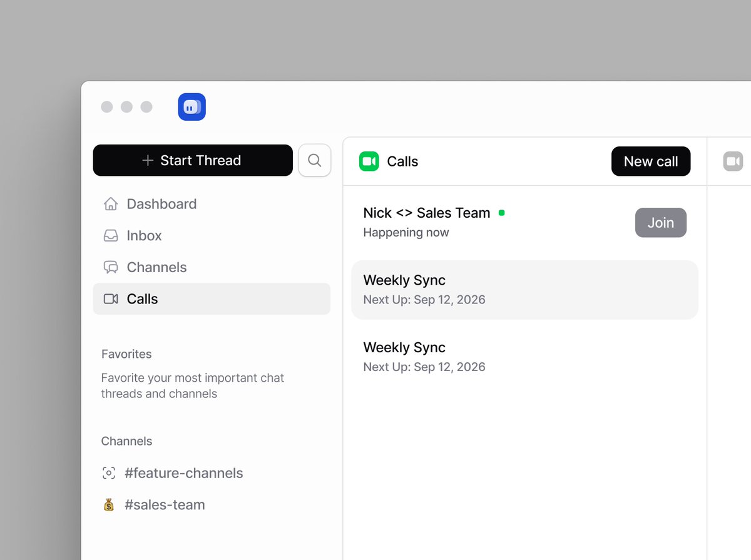Open the Channels section
This screenshot has width=751, height=560.
pyautogui.click(x=212, y=267)
